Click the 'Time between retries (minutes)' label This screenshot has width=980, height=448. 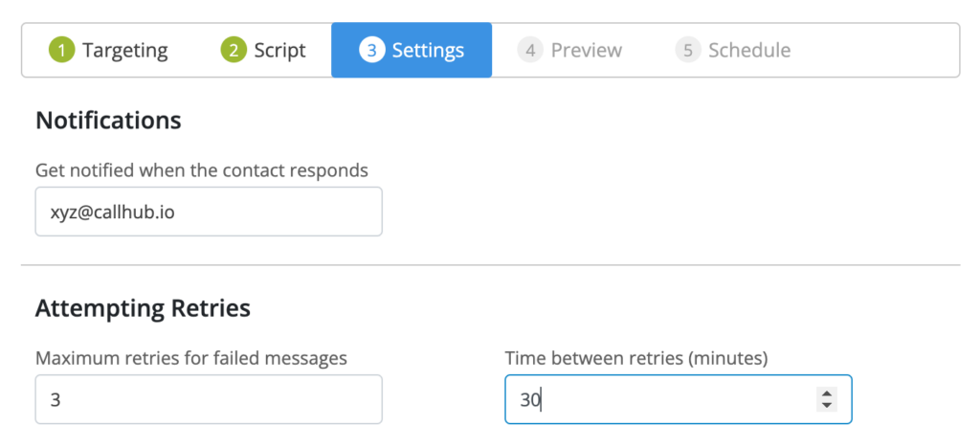[x=636, y=358]
